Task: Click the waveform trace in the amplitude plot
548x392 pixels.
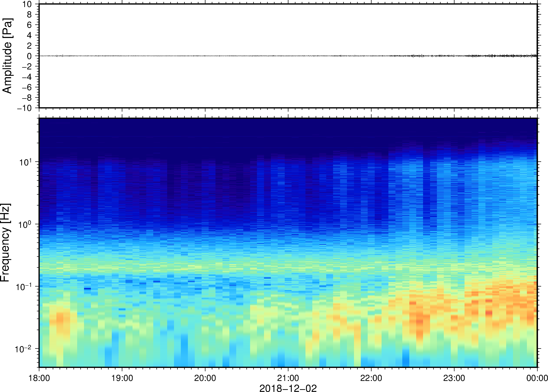Action: click(x=288, y=56)
